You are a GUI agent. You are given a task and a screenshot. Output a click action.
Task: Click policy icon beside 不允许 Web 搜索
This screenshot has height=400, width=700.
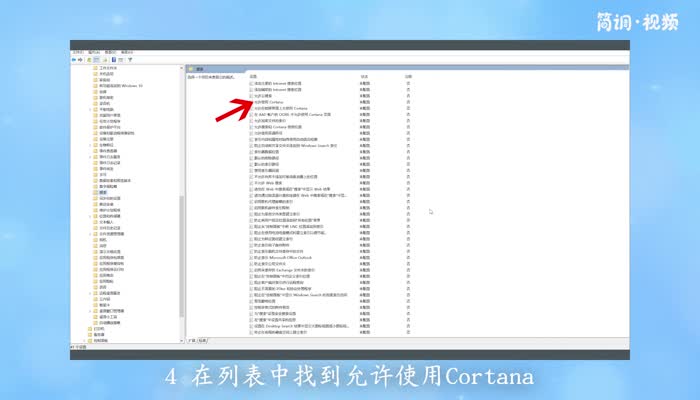[251, 183]
